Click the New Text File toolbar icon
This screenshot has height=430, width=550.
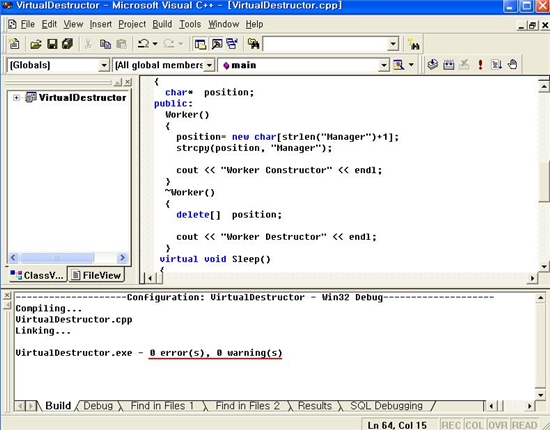pos(14,44)
